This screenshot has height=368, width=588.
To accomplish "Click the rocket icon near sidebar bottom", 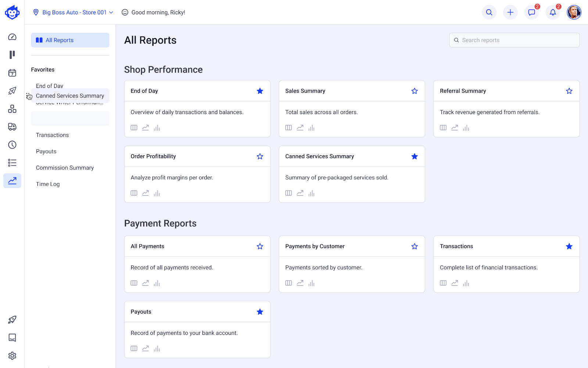I will coord(12,320).
